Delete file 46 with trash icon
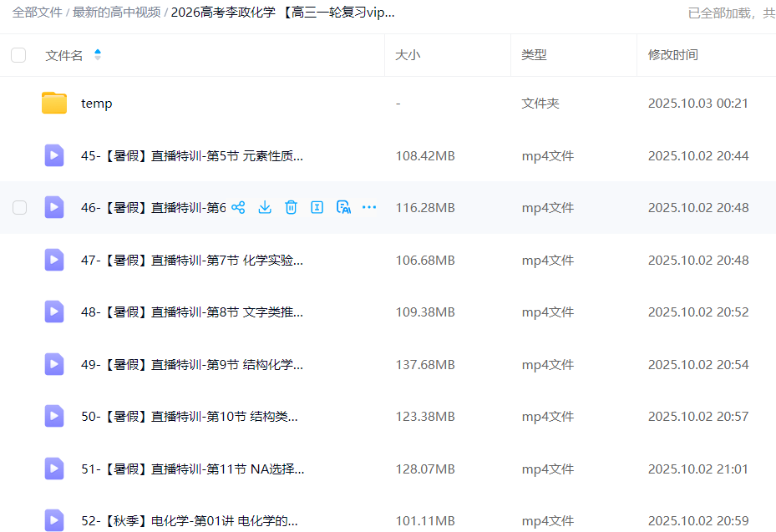The image size is (776, 532). click(291, 208)
